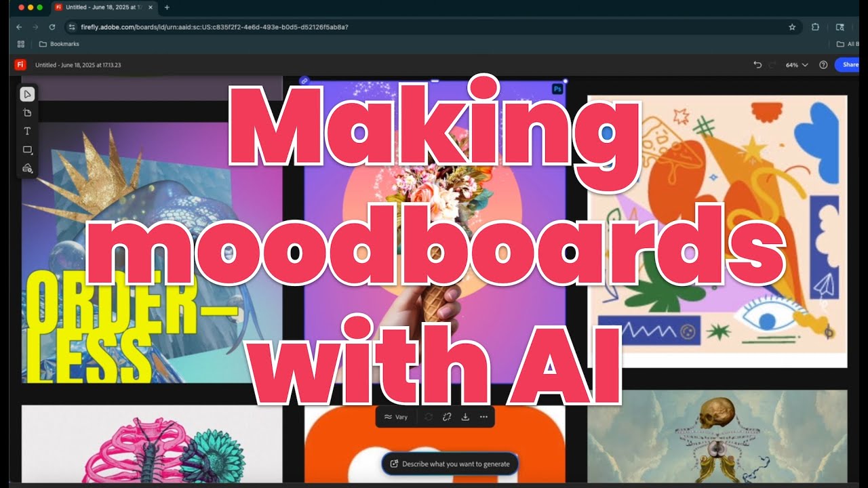Click the grayed sync arrows icon in floating toolbar

coord(429,417)
